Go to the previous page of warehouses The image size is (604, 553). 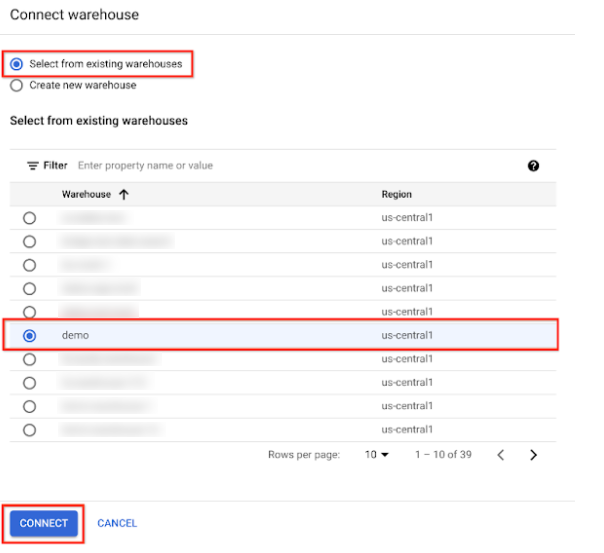501,455
